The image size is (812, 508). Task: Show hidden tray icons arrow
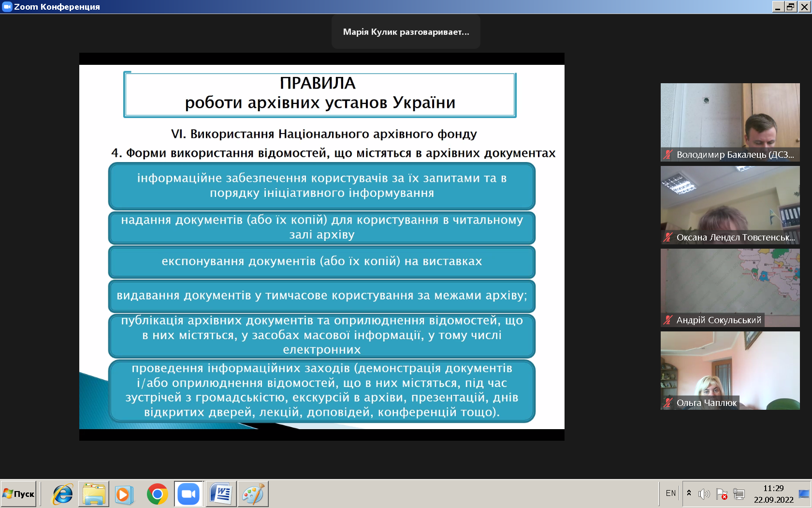tap(689, 493)
